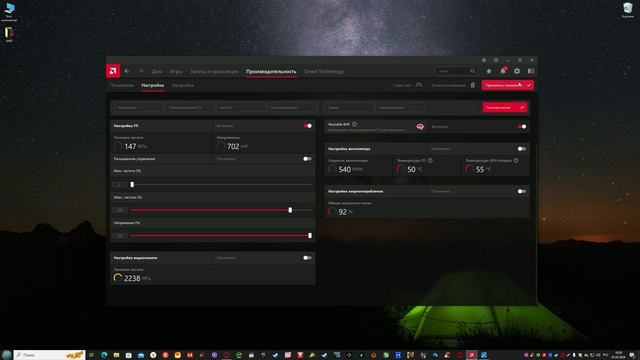Click the red apply changes button
Screen dimensions: 640x360
point(508,85)
